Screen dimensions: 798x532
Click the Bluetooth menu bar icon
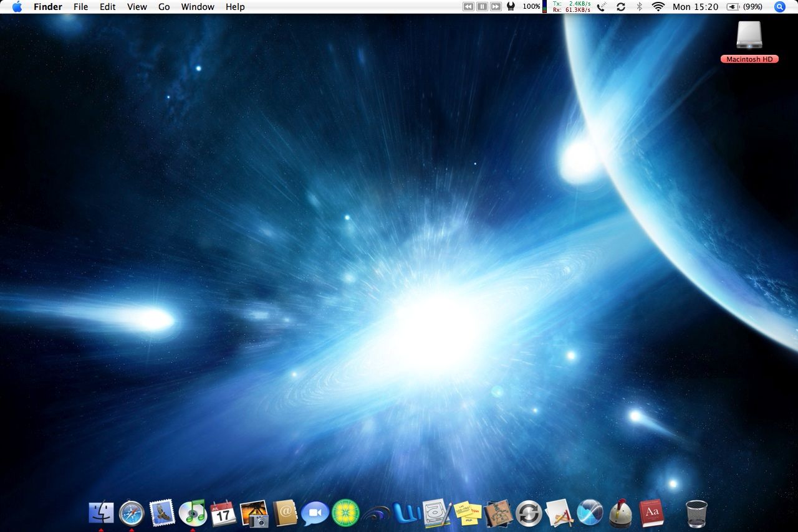click(x=639, y=7)
